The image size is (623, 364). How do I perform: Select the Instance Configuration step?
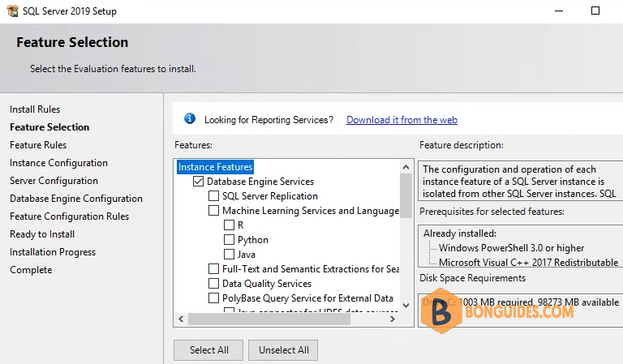[x=58, y=163]
